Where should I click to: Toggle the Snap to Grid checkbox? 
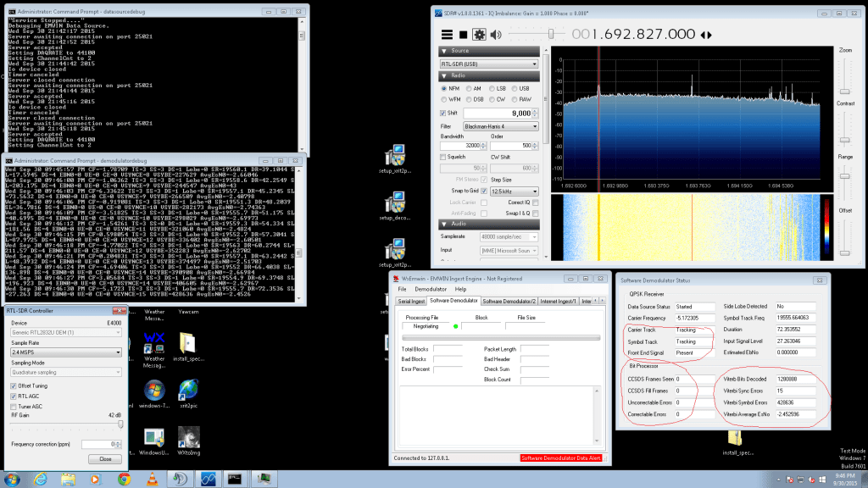484,191
